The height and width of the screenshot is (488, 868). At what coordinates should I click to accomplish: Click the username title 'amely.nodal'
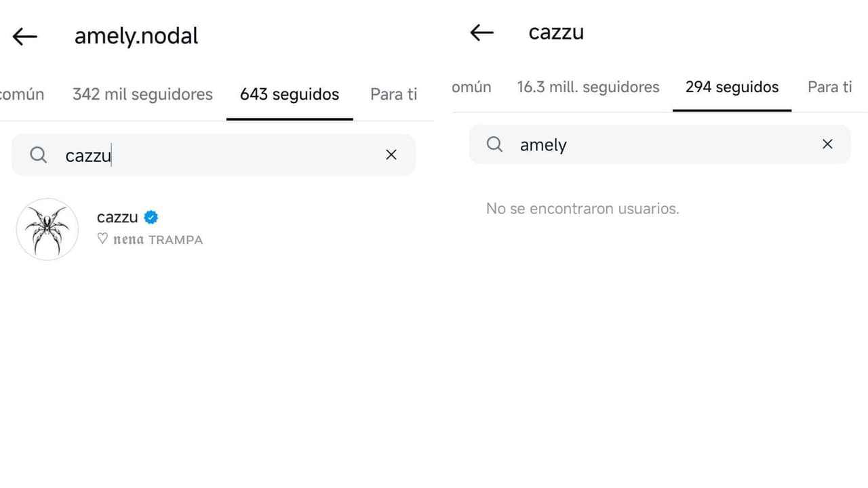(x=136, y=36)
